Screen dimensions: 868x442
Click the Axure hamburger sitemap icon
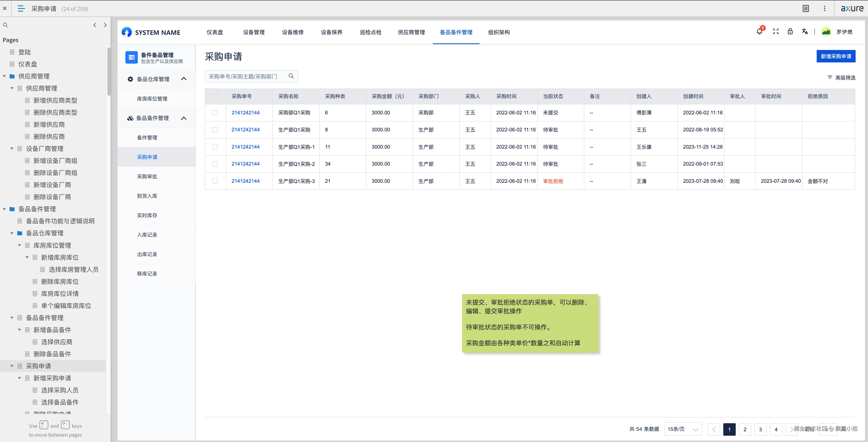pyautogui.click(x=21, y=8)
